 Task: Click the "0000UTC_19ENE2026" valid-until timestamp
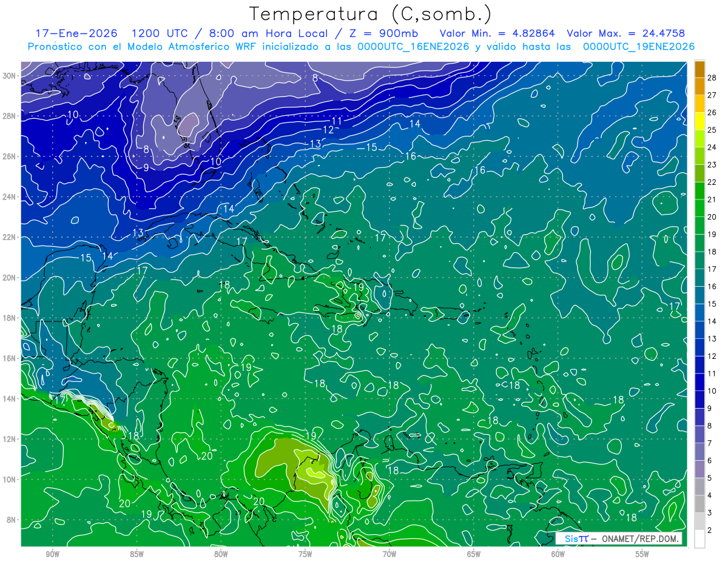pyautogui.click(x=639, y=47)
